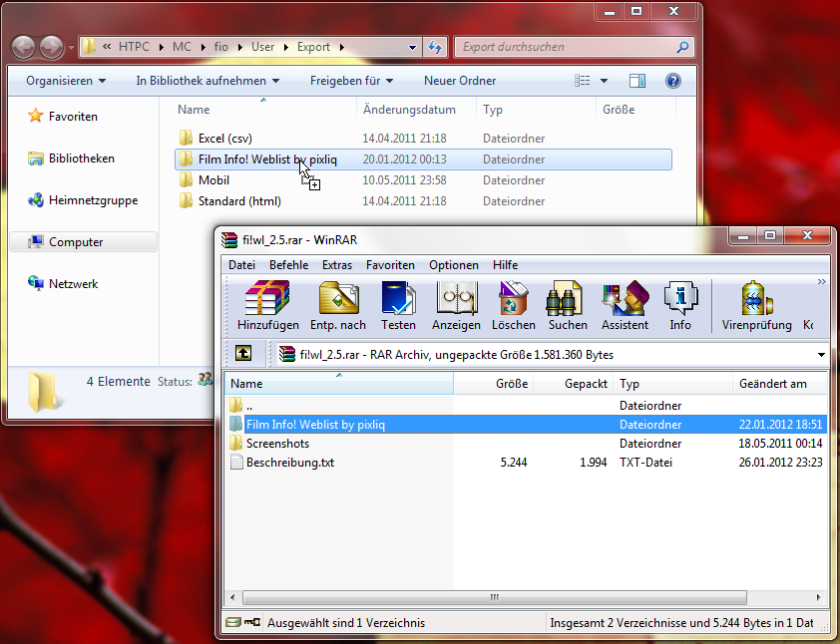
Task: Select the '..' parent folder row
Action: click(526, 406)
